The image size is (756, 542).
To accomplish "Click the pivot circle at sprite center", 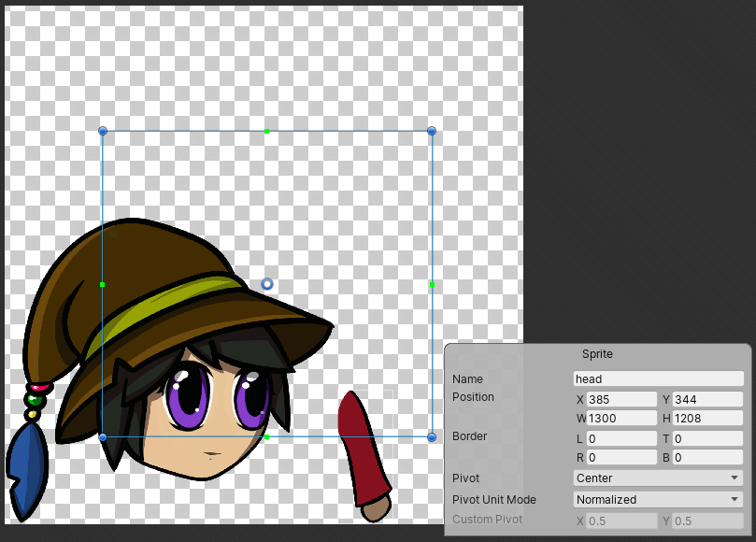I will click(267, 284).
